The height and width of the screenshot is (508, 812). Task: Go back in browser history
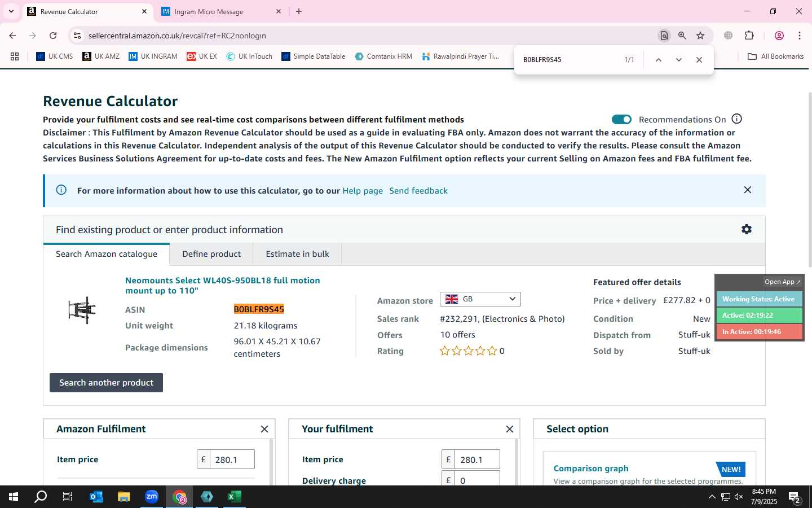pos(12,36)
